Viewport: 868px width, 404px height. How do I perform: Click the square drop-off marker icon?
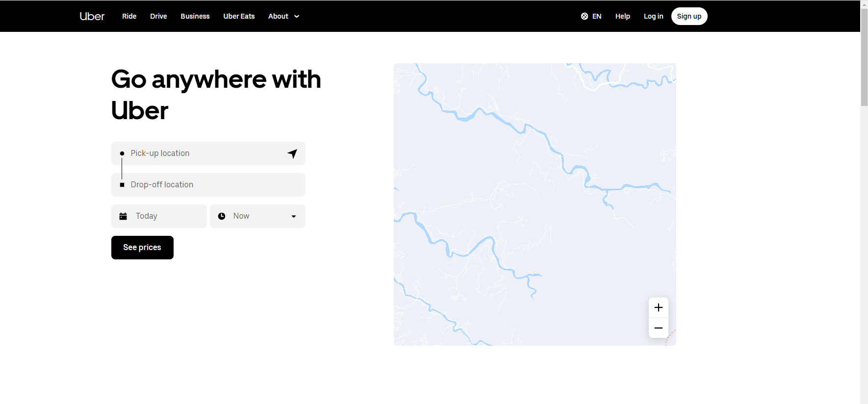coord(122,185)
